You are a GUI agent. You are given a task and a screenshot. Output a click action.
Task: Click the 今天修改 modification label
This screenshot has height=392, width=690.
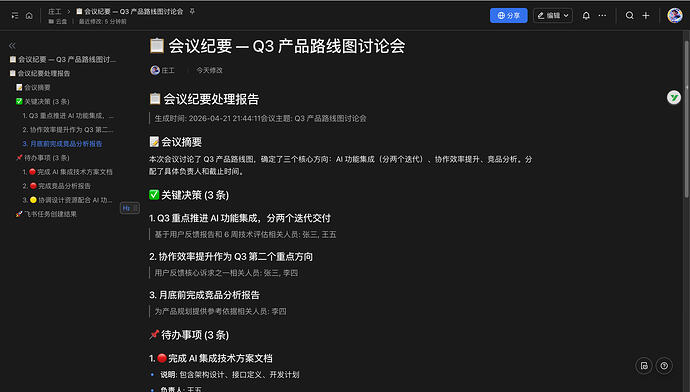(209, 70)
